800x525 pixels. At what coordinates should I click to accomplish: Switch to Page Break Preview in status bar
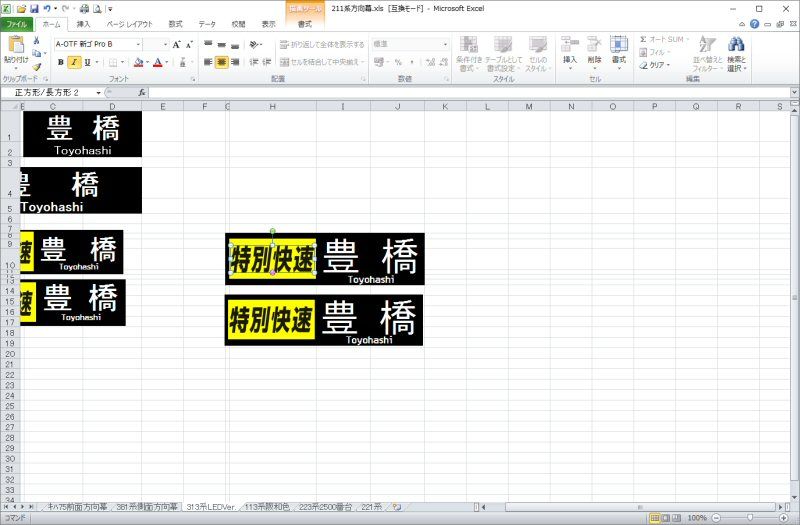[676, 518]
